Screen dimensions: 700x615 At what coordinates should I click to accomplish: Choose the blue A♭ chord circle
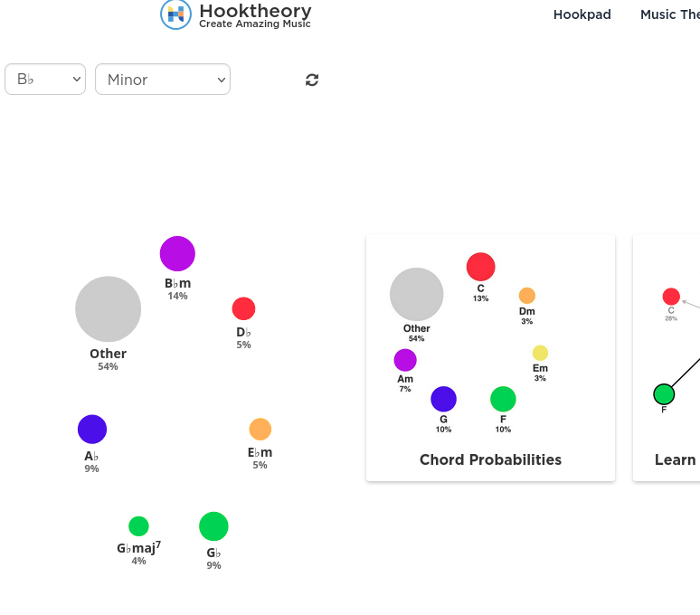(92, 430)
